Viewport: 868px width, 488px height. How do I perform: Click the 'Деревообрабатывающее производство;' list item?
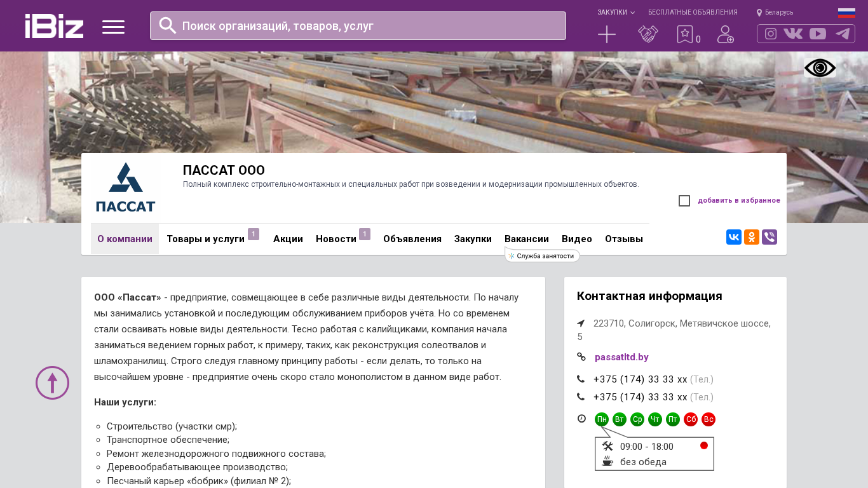197,467
